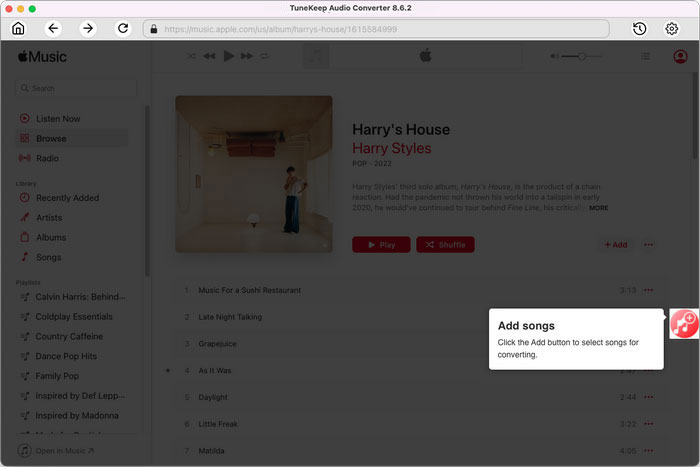The width and height of the screenshot is (700, 467).
Task: Select track Little Freak
Action: click(x=218, y=424)
